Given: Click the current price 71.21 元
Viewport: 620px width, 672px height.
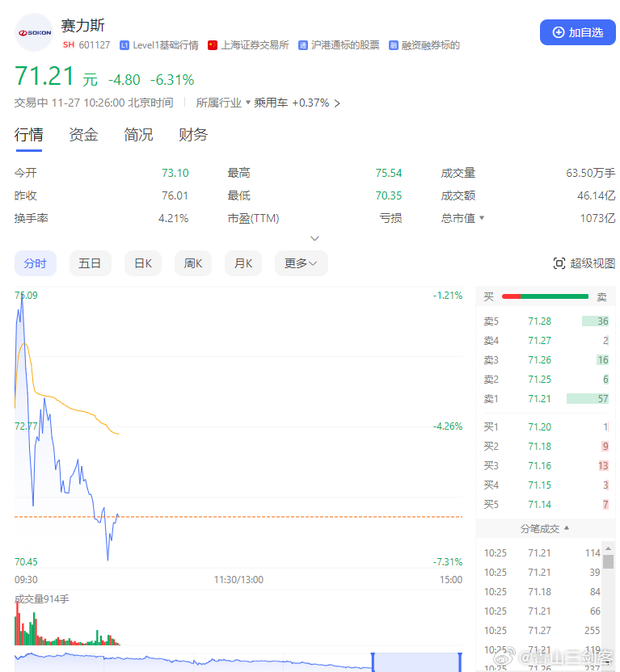Looking at the screenshot, I should (x=56, y=77).
